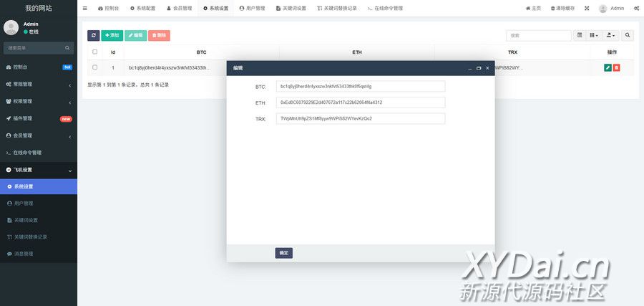Open the export dropdown in table toolbar

[x=611, y=35]
